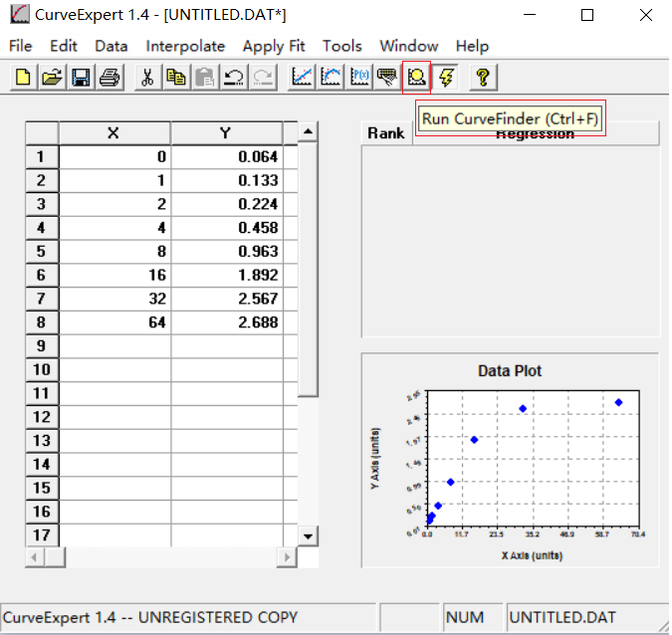Cut selection with the scissors icon
This screenshot has width=672, height=635.
tap(147, 77)
